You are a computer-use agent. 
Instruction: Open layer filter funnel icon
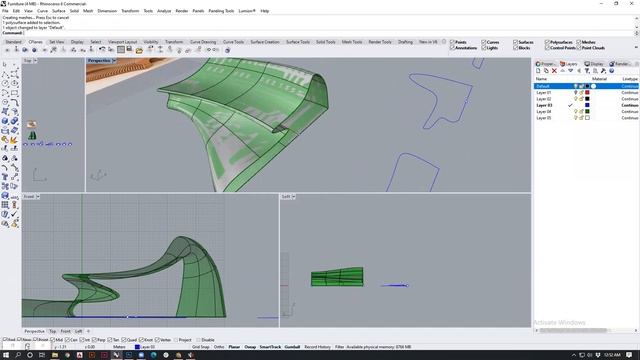587,71
